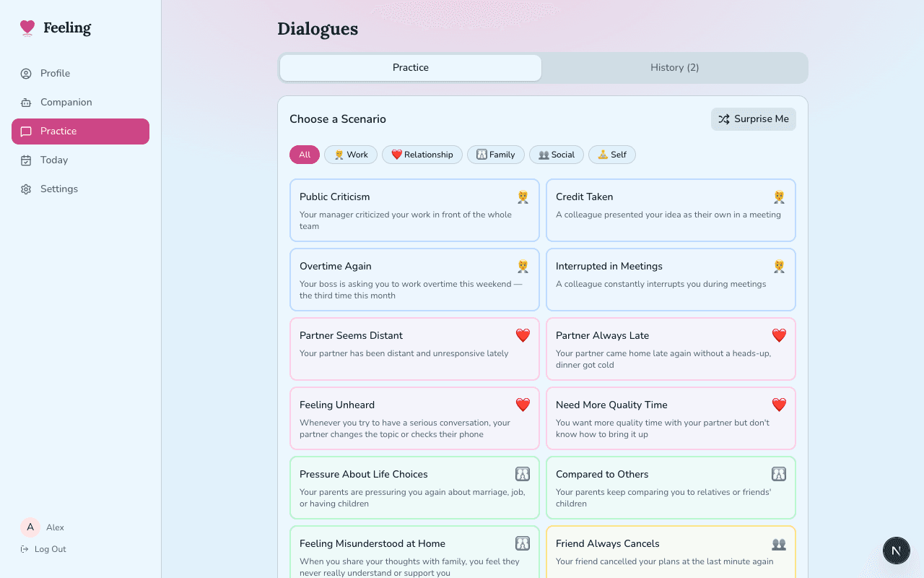Open the Public Criticism scenario card
Screen dimensions: 924x578
[x=414, y=210]
